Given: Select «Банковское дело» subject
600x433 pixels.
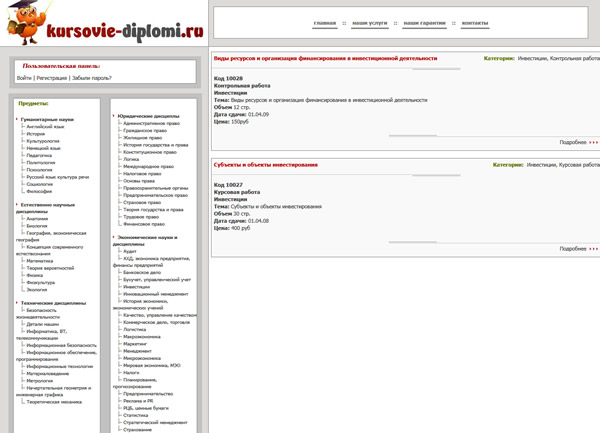Looking at the screenshot, I should [x=142, y=272].
